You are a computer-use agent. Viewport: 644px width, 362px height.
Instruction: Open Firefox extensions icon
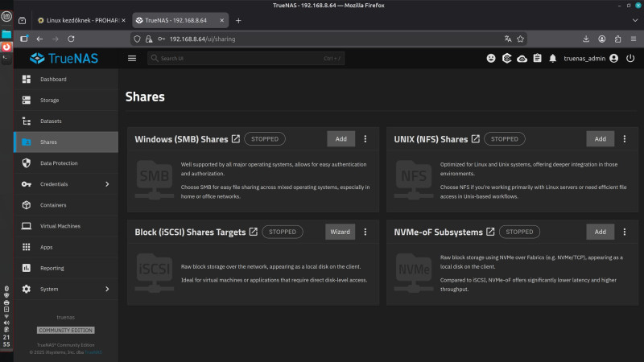point(617,39)
